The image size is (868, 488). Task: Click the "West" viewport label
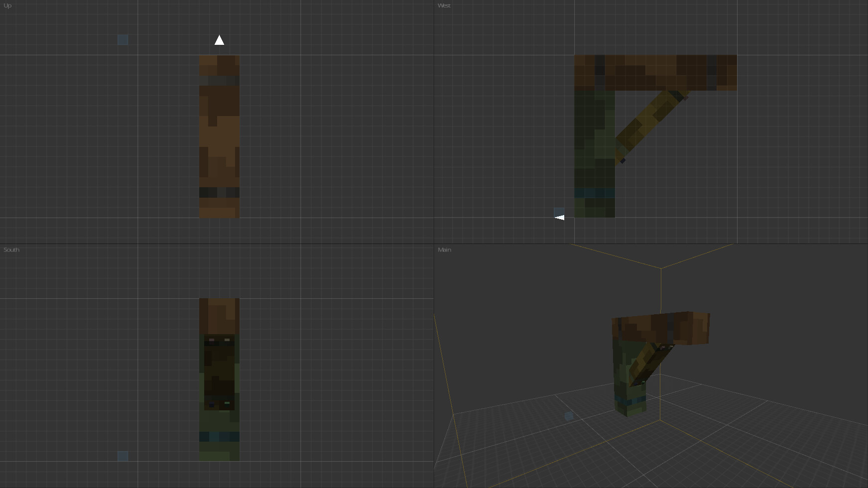[444, 5]
